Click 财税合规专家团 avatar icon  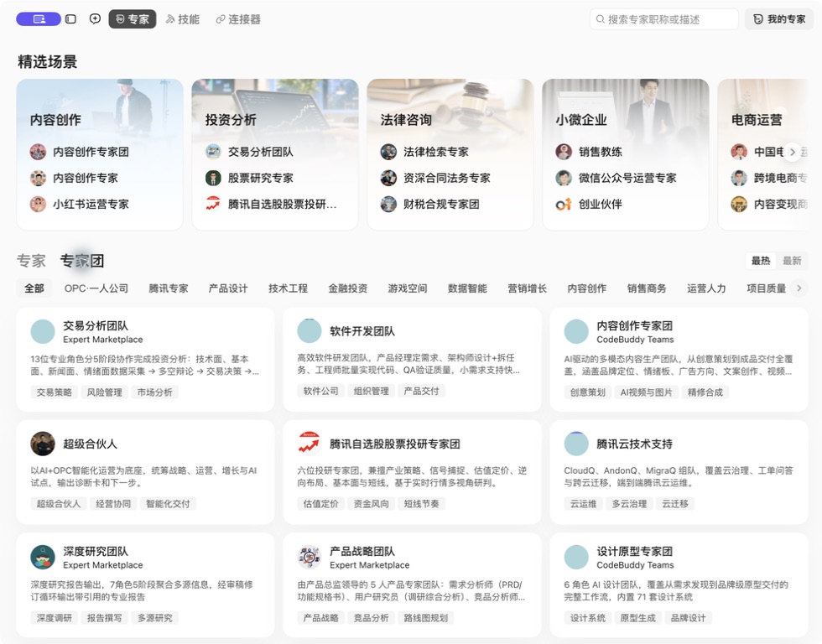pos(388,205)
